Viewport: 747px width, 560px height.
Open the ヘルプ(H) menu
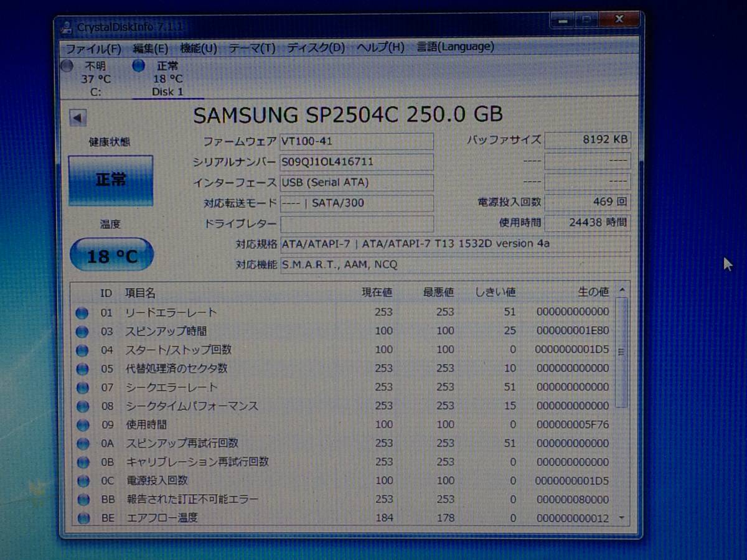click(x=380, y=47)
